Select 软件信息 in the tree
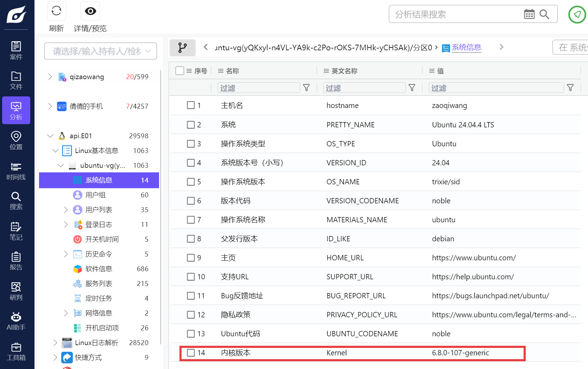This screenshot has width=588, height=369. click(99, 269)
